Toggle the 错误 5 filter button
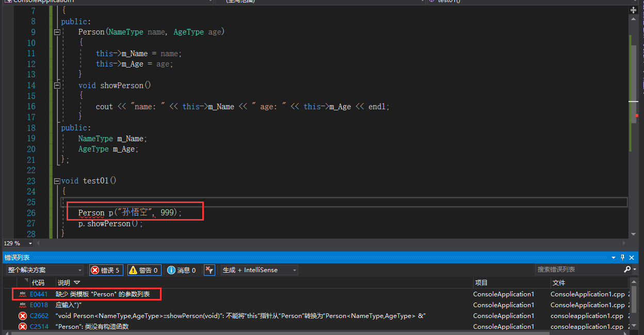The height and width of the screenshot is (335, 644). point(106,270)
